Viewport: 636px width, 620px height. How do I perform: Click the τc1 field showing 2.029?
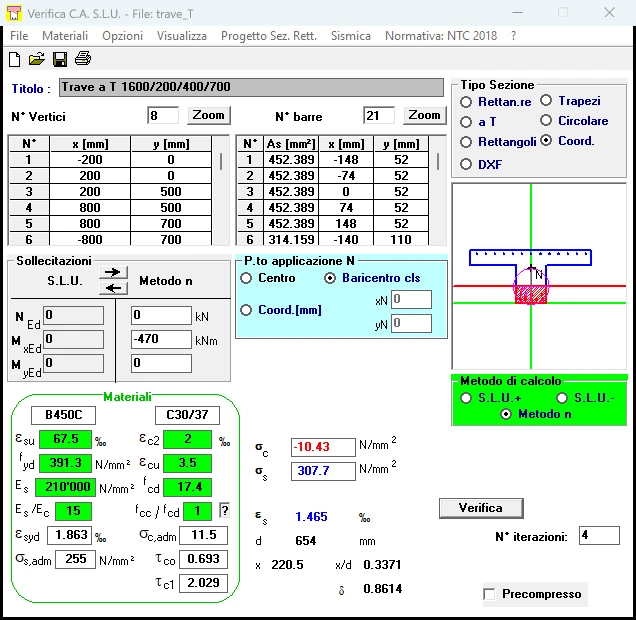pos(204,583)
